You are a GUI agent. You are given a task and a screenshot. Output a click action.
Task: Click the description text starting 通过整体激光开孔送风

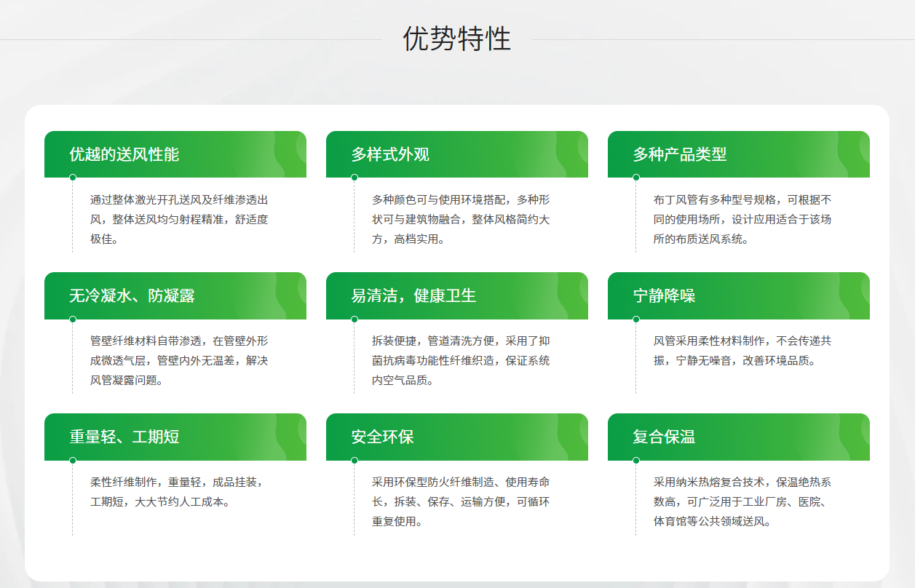(179, 219)
